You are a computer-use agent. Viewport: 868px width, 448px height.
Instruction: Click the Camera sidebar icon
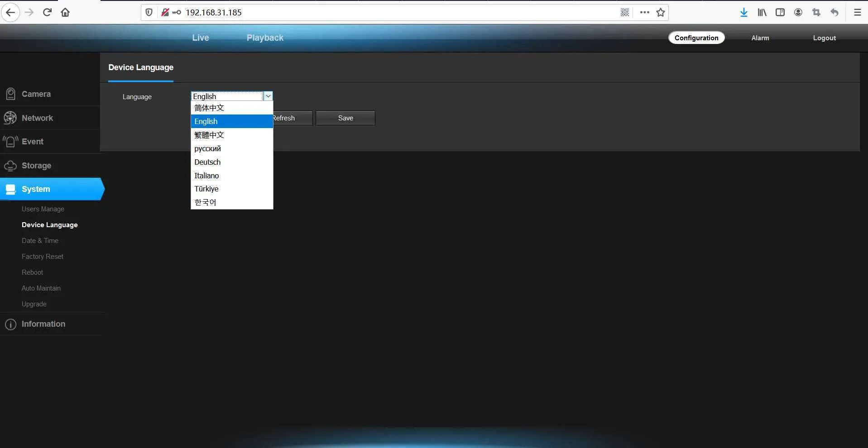[10, 94]
